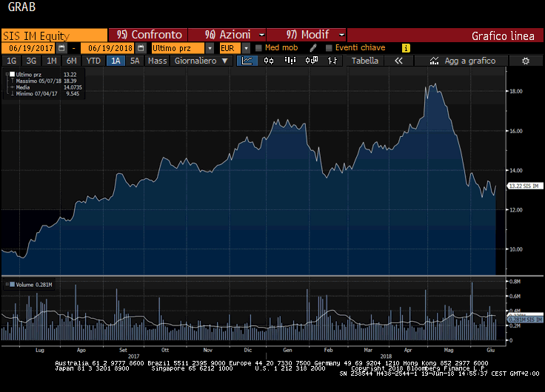
Task: Click the 16.00 price axis label
Action: (x=516, y=131)
